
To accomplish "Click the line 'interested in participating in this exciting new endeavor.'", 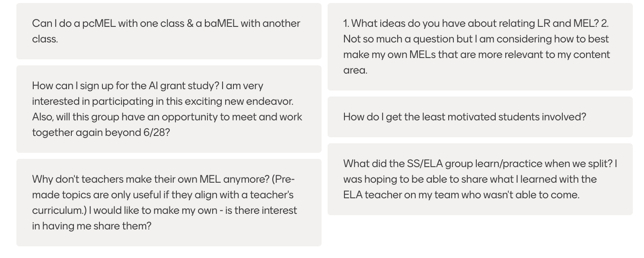I will tap(163, 101).
